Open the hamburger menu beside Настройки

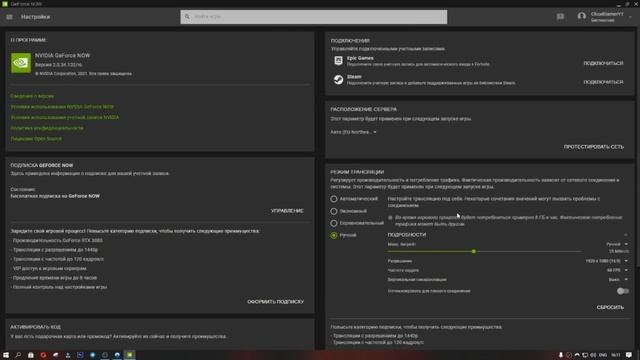tap(9, 17)
